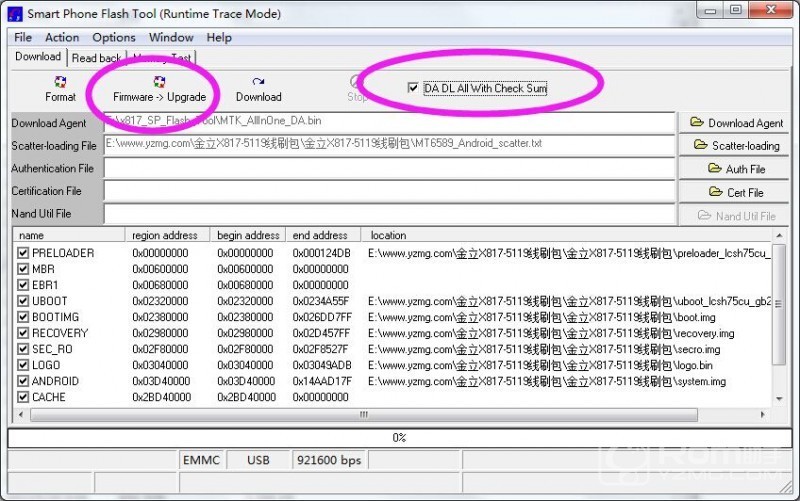Click the Authentication File input field

coord(389,168)
